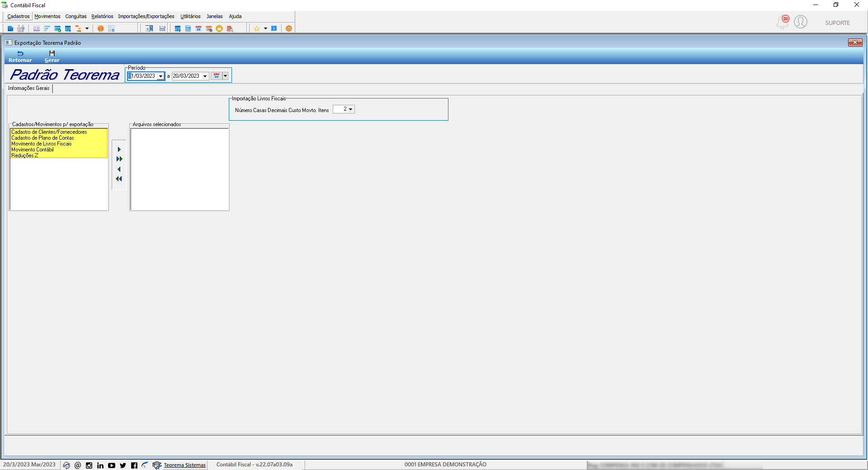Viewport: 868px width, 470px height.
Task: Open the LinkedIn status bar icon
Action: [100, 465]
